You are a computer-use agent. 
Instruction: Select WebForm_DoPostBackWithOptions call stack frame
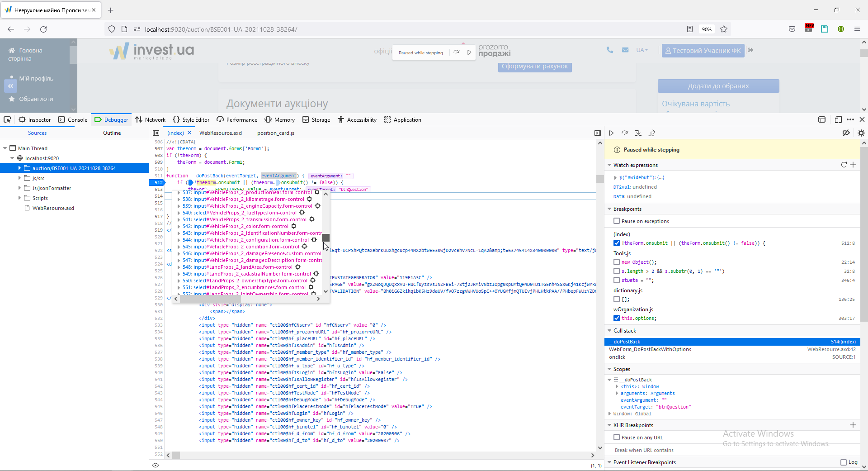coord(732,349)
